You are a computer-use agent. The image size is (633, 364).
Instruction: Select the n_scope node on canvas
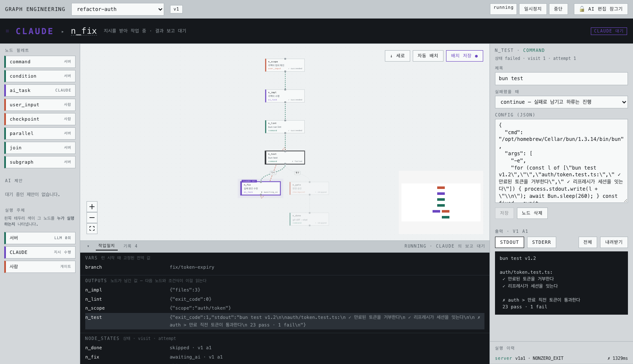285,65
